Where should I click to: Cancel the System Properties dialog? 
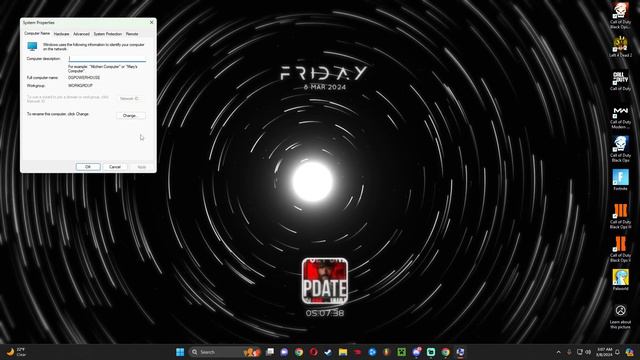point(115,167)
